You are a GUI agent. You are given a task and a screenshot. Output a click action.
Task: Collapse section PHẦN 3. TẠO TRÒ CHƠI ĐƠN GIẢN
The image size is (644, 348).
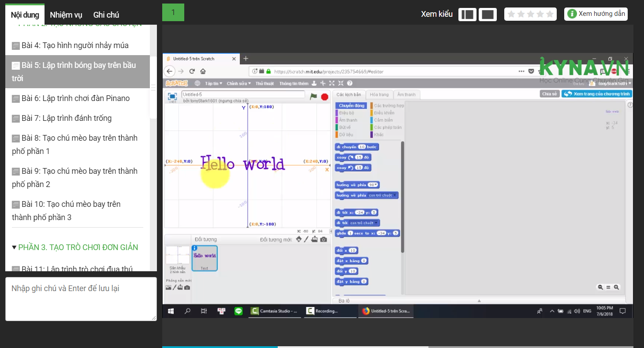point(15,247)
